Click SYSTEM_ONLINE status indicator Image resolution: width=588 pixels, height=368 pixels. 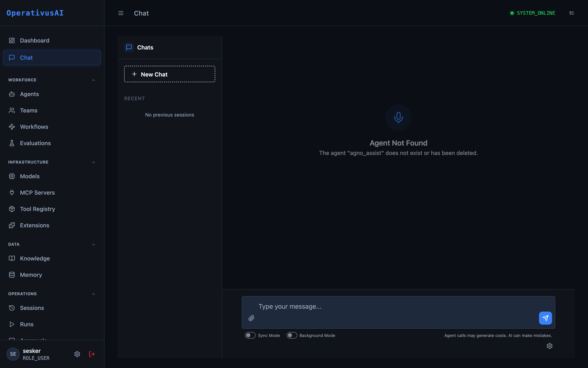tap(533, 13)
